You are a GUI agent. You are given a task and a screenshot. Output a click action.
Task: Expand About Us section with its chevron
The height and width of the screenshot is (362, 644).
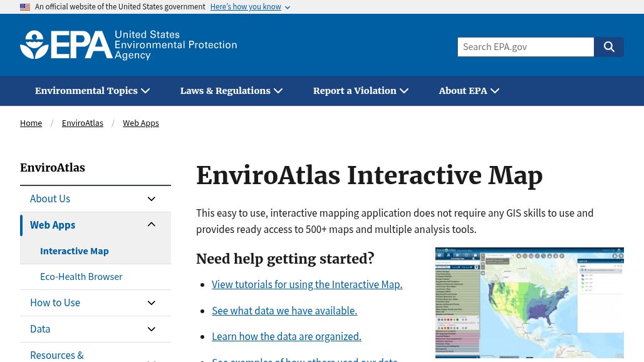coord(151,199)
